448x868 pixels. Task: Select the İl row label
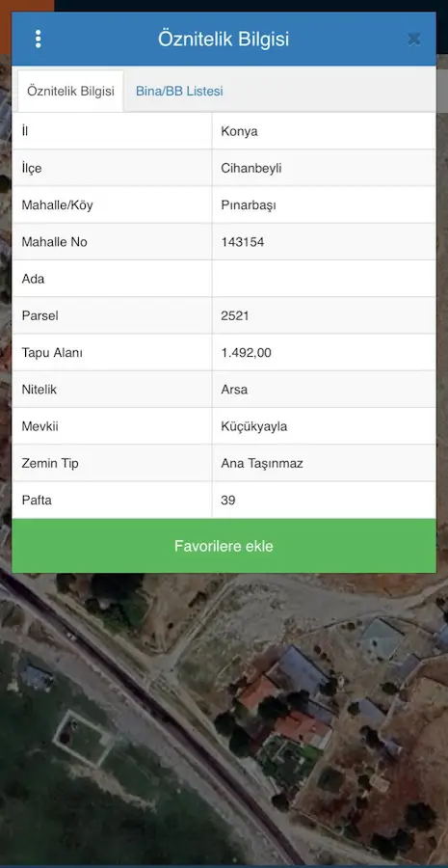(25, 131)
